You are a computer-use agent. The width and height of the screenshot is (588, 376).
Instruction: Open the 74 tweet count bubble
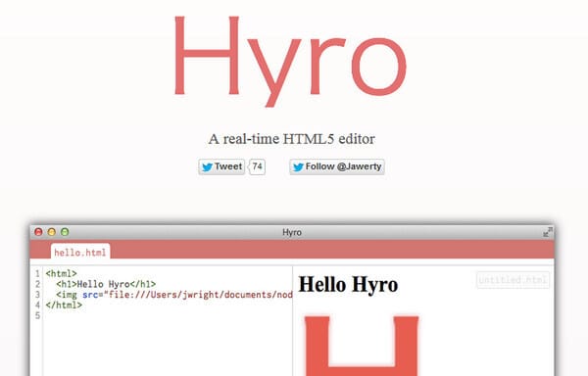257,166
